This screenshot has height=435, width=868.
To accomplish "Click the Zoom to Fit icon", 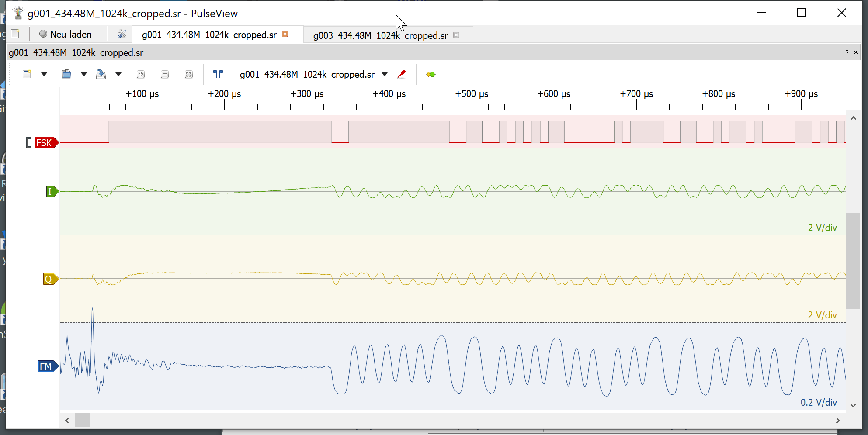I will pyautogui.click(x=188, y=74).
